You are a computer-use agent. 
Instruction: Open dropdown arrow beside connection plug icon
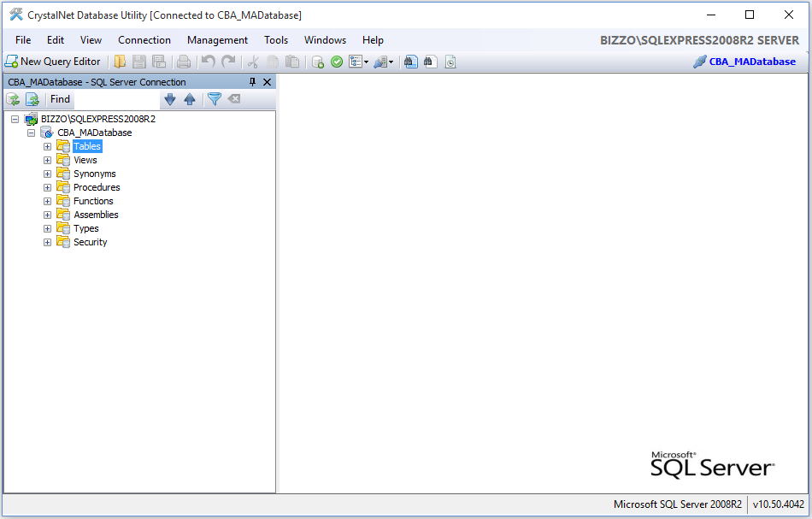click(x=391, y=62)
